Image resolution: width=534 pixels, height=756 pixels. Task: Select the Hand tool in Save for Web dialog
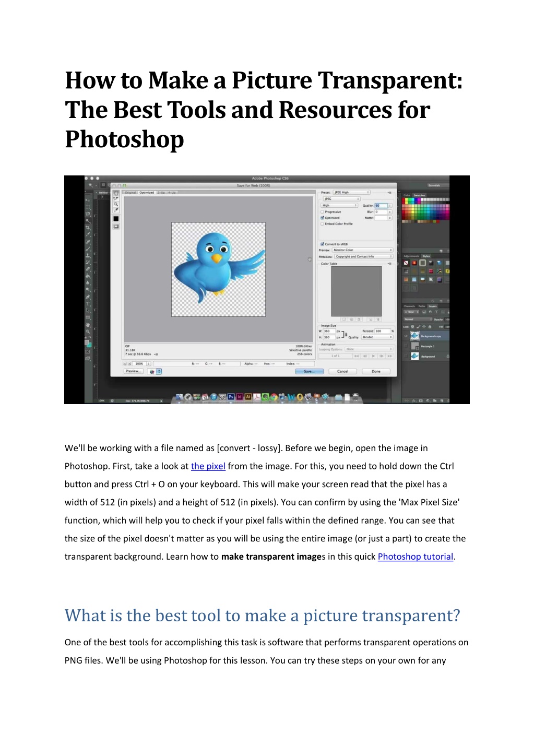(x=116, y=193)
